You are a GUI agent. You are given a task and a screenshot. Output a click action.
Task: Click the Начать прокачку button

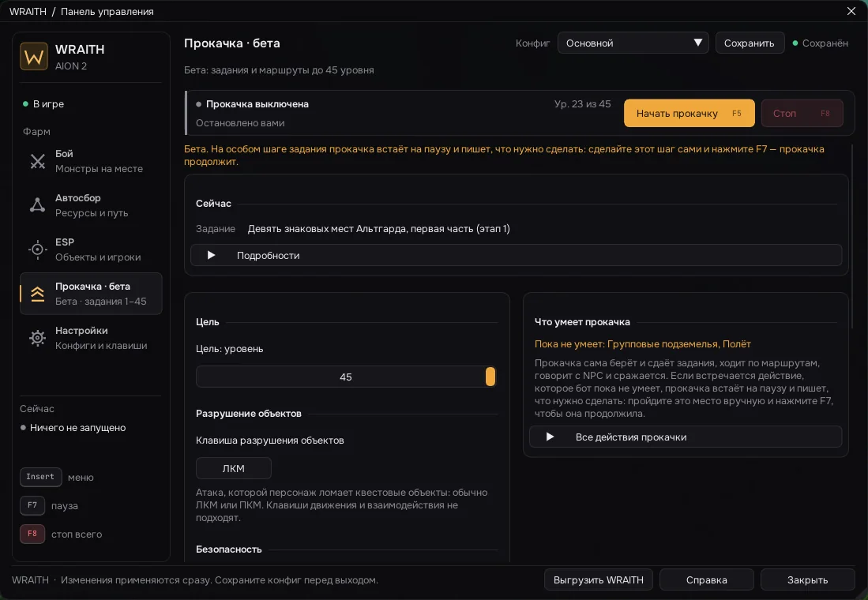coord(690,113)
